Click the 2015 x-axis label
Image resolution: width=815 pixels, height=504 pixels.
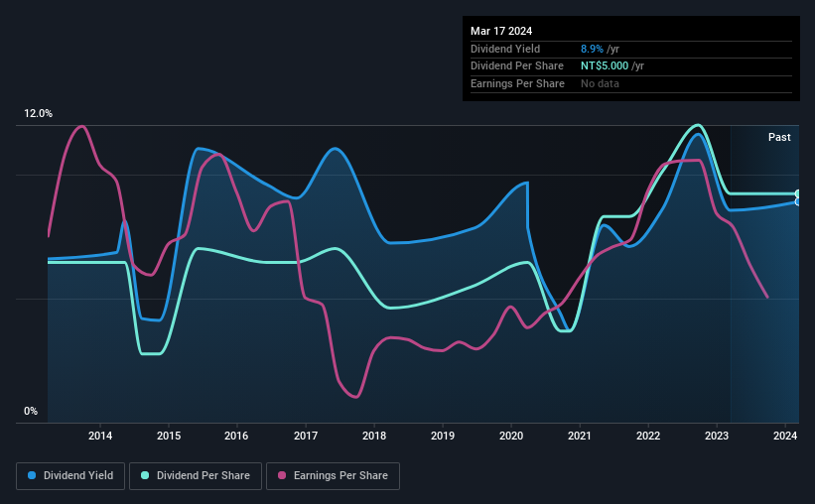point(169,436)
